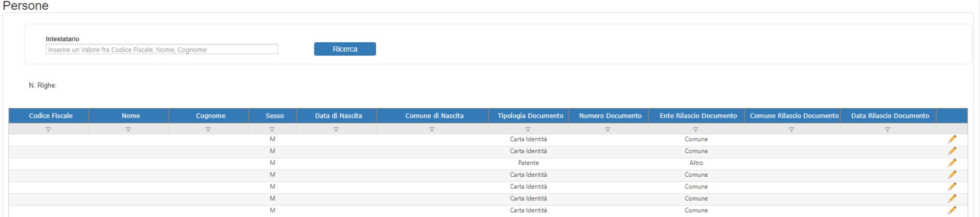Edit the first row with pencil icon
Viewport: 980px width, 217px height.
point(952,139)
